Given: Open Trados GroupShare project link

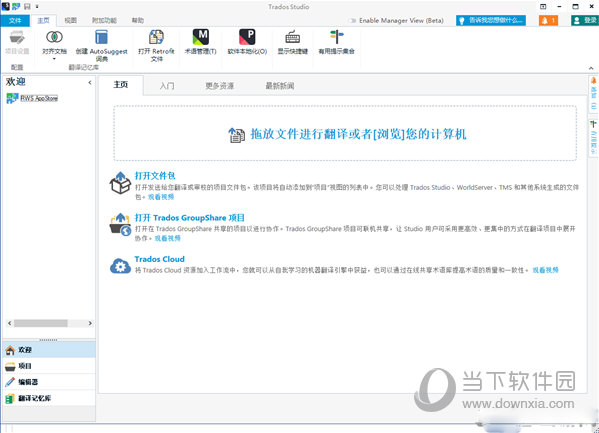Looking at the screenshot, I should coord(189,217).
